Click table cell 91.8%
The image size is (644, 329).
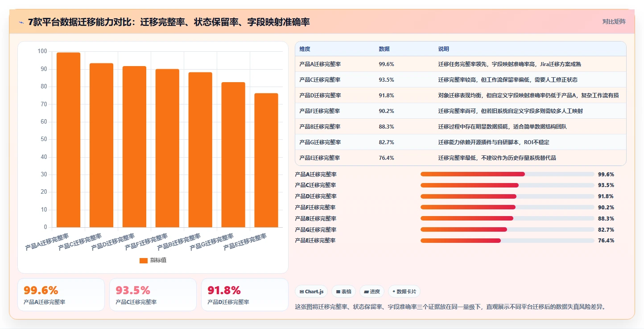point(386,96)
